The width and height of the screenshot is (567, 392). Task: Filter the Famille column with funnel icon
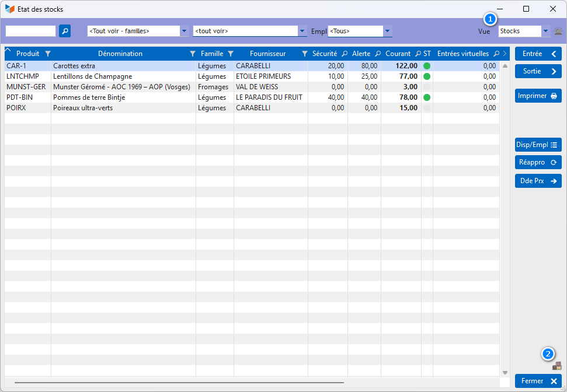[x=231, y=54]
